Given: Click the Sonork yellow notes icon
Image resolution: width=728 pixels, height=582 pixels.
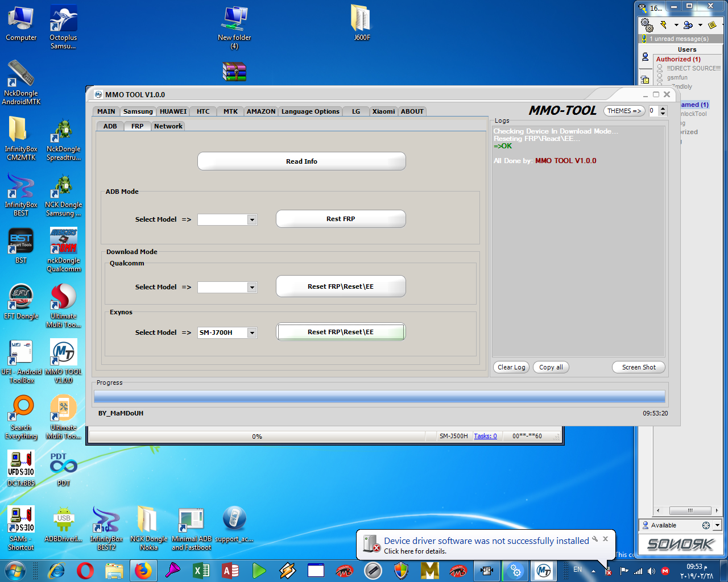Looking at the screenshot, I should pos(712,25).
